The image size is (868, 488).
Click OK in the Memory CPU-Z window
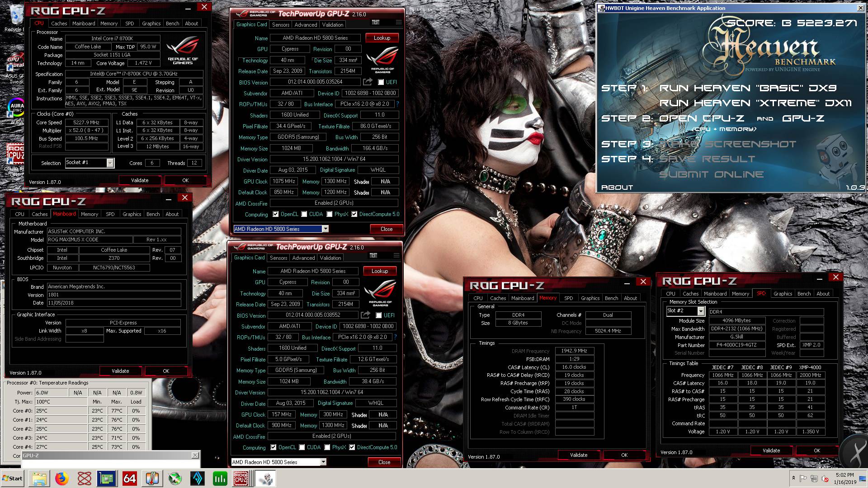tap(624, 455)
